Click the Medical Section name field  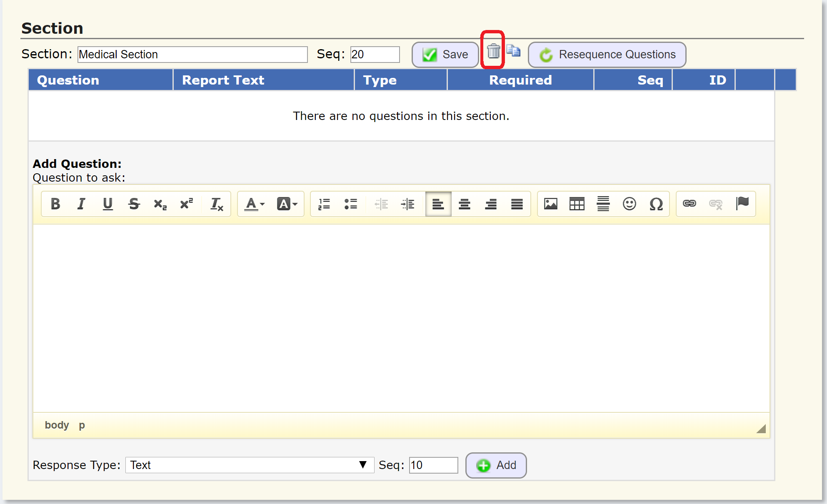[192, 55]
